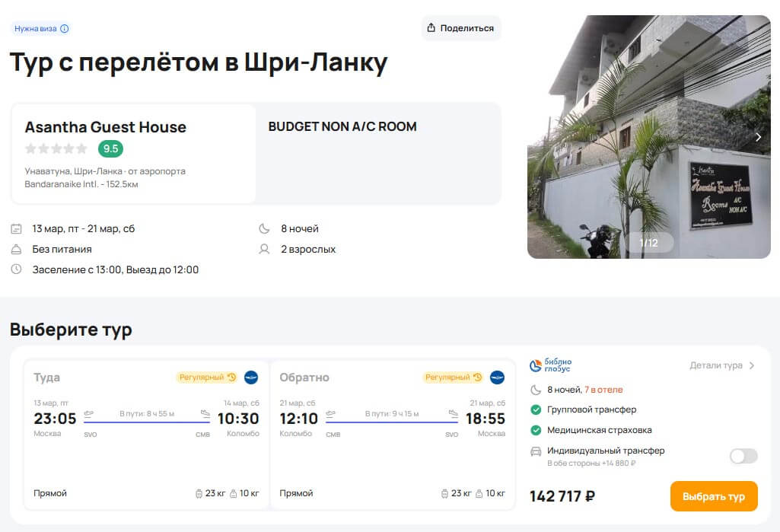The width and height of the screenshot is (780, 532).
Task: Click the price '142 717 ₽'
Action: click(x=562, y=496)
